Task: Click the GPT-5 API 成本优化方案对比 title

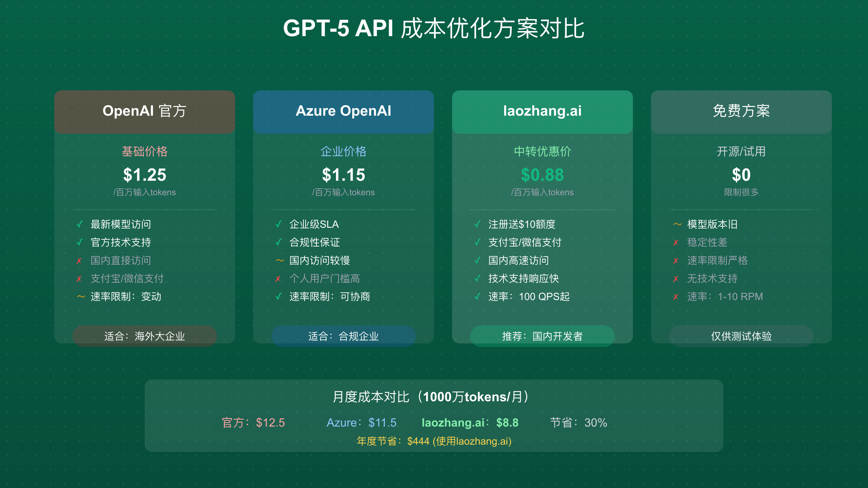Action: [434, 28]
